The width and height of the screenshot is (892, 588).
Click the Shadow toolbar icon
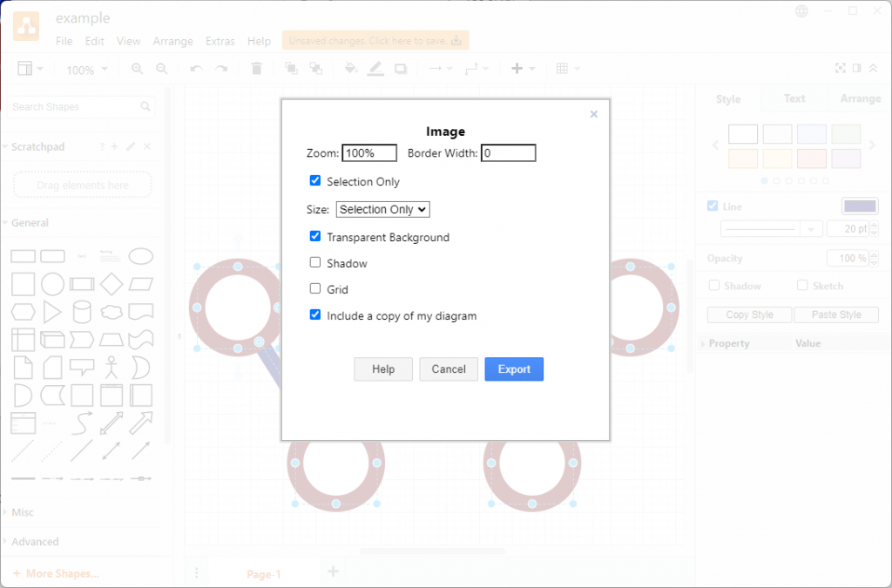401,69
